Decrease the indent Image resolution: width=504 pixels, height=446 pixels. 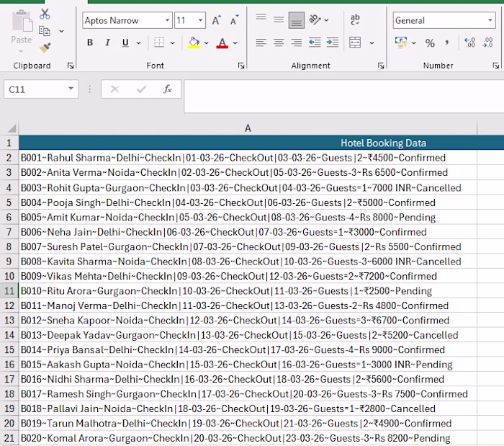coord(315,43)
